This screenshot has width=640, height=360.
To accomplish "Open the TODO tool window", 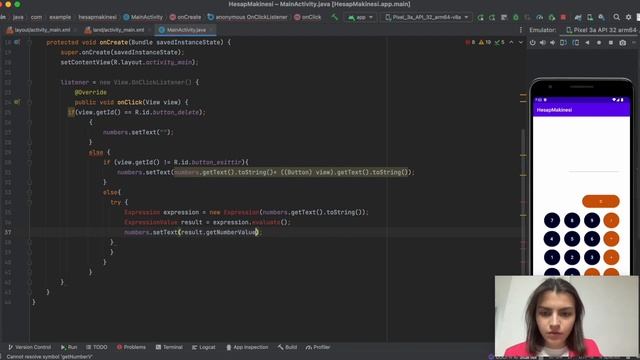I will pos(97,347).
